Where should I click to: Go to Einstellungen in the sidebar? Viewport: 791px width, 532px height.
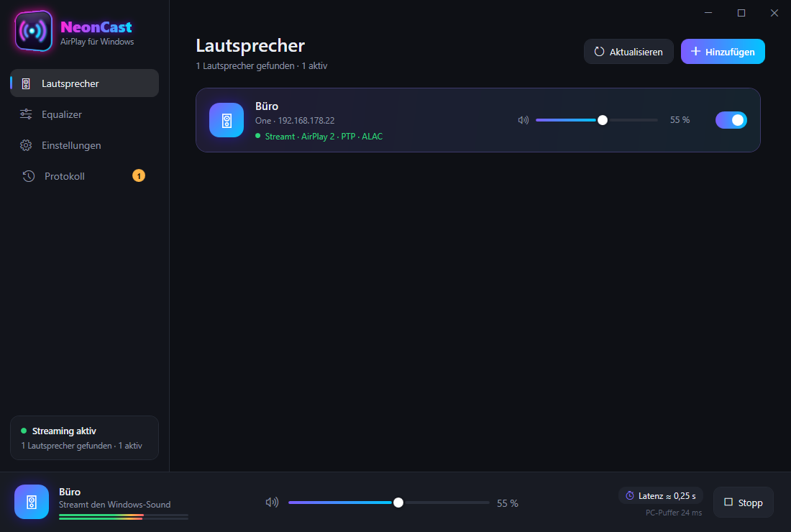point(85,145)
